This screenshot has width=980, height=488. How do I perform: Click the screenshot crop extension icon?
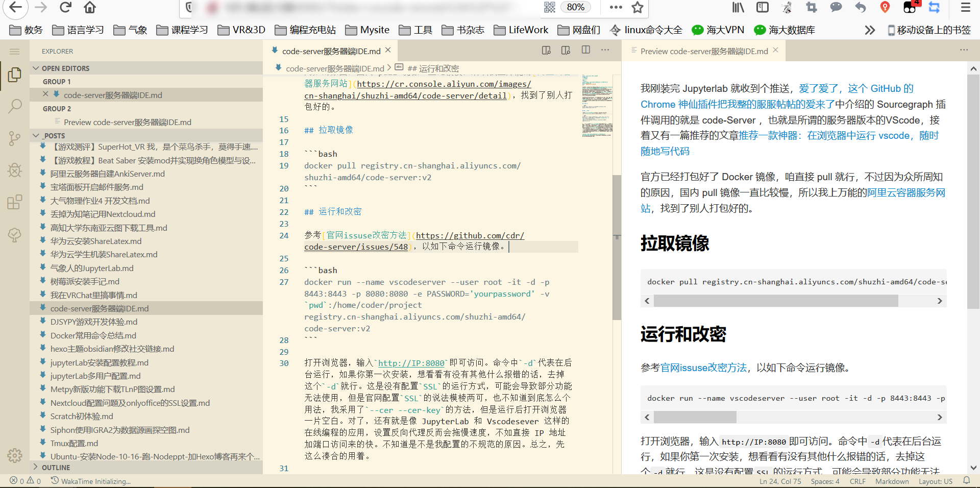pos(812,7)
